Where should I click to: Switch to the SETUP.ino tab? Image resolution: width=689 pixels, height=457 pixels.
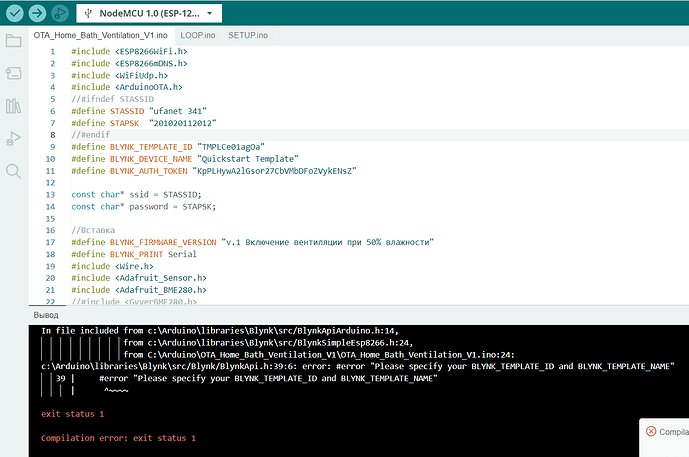coord(248,35)
